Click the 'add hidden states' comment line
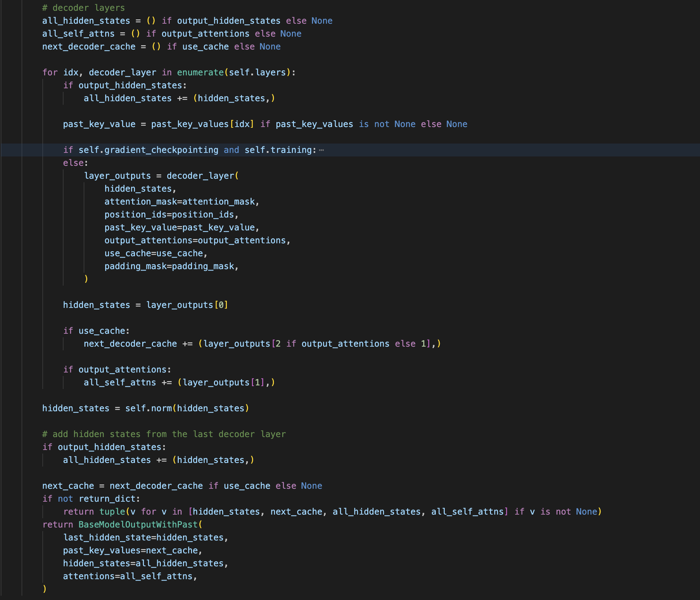This screenshot has height=600, width=700. [164, 434]
